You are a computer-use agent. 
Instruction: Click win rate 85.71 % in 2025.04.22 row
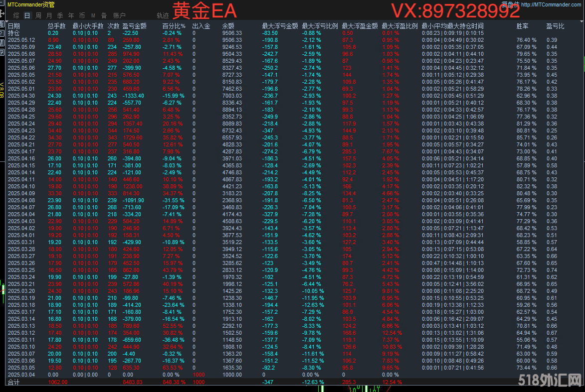527,137
